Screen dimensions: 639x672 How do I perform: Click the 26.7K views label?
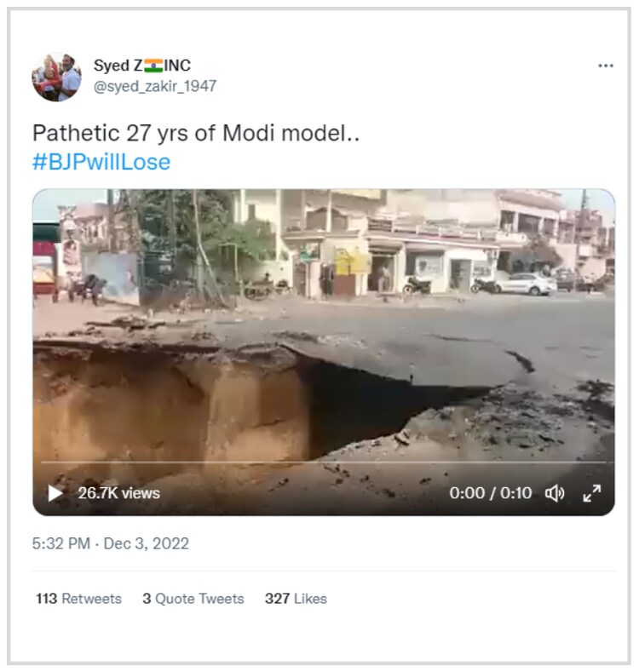click(118, 493)
